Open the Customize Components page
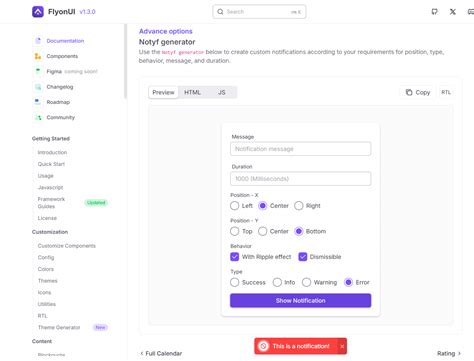 point(67,246)
